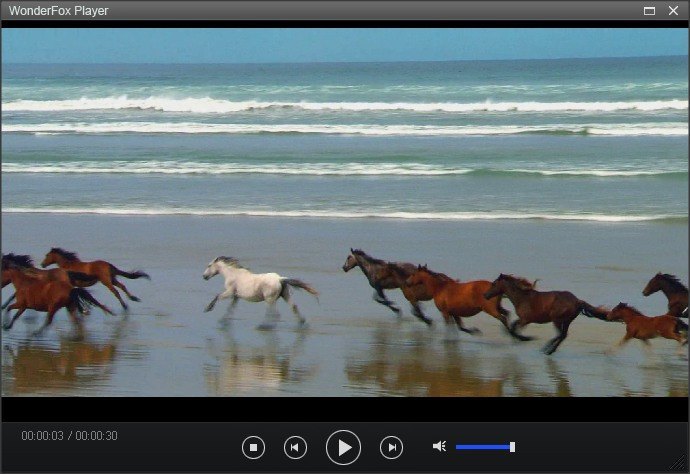Skip to the next track
Image resolution: width=690 pixels, height=474 pixels.
pyautogui.click(x=391, y=447)
